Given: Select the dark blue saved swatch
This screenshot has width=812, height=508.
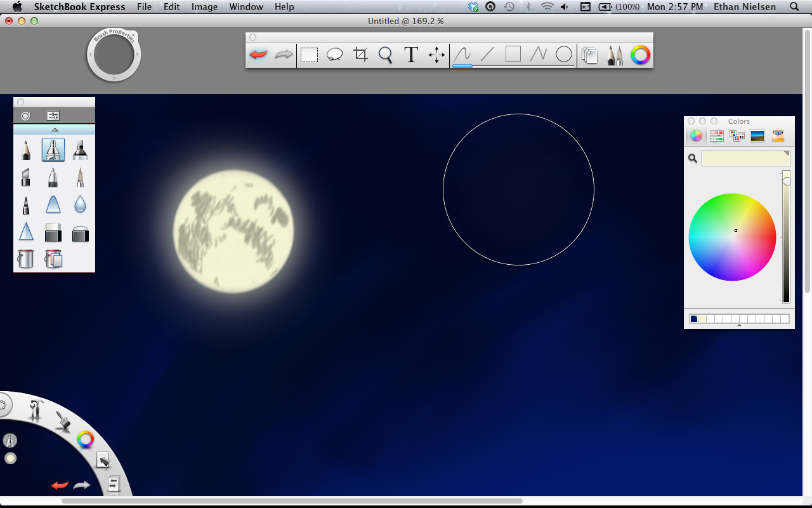Looking at the screenshot, I should tap(694, 319).
